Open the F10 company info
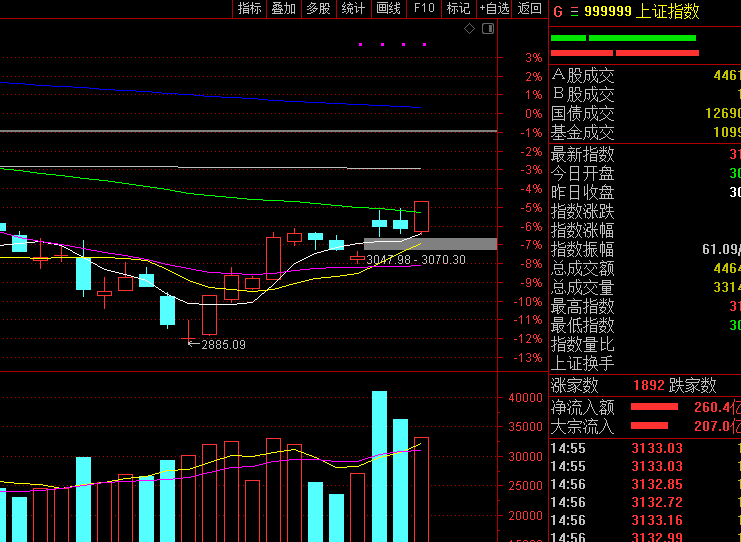The width and height of the screenshot is (741, 542). coord(424,9)
